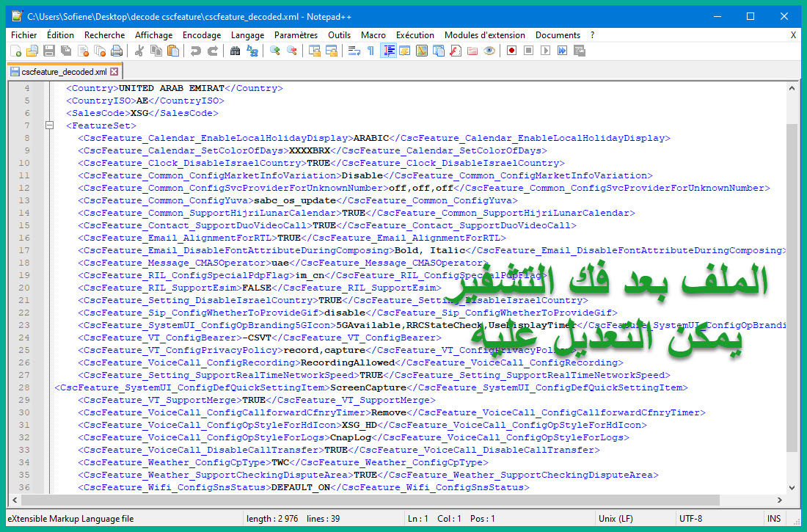Viewport: 807px width, 532px height.
Task: Open the Document List panel icon
Action: tap(439, 51)
